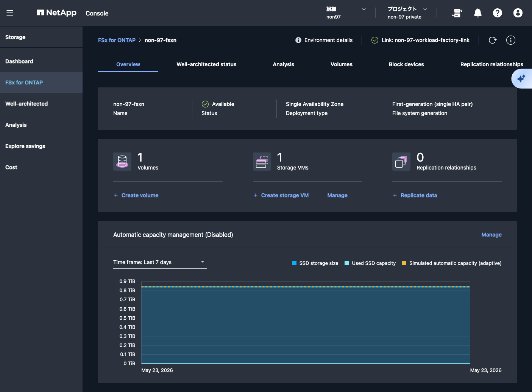532x392 pixels.
Task: Click the non-97-fsxn breadcrumb text
Action: pyautogui.click(x=161, y=40)
